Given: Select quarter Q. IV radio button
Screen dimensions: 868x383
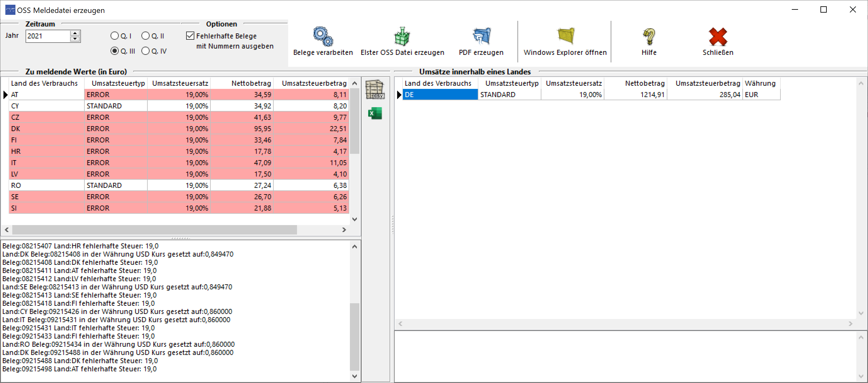Looking at the screenshot, I should click(x=146, y=51).
